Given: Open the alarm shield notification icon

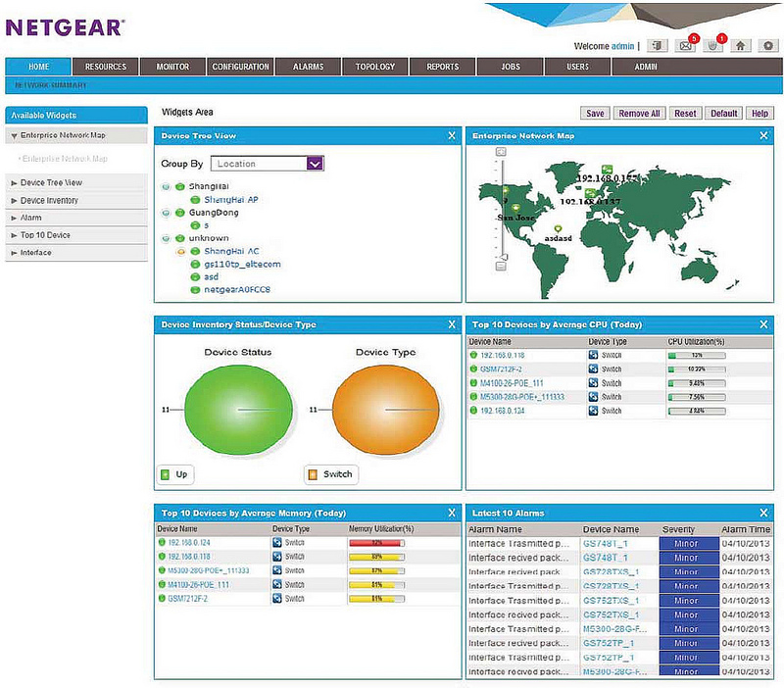Looking at the screenshot, I should coord(714,45).
